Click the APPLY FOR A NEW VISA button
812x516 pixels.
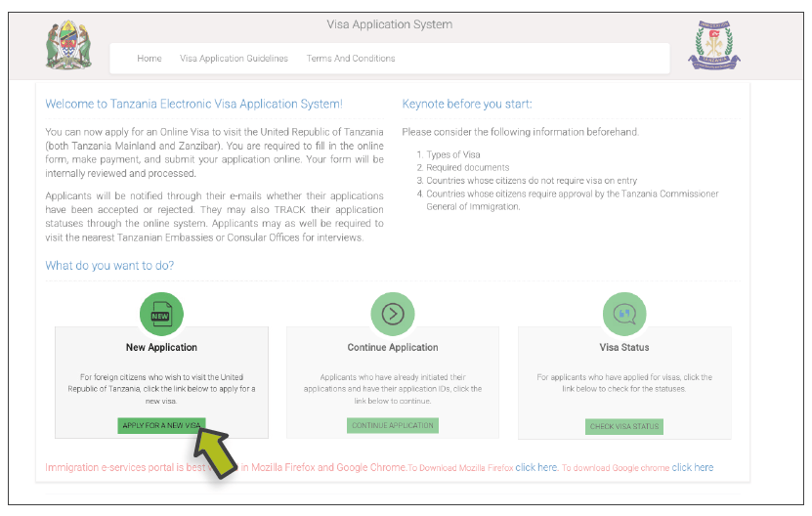(161, 425)
